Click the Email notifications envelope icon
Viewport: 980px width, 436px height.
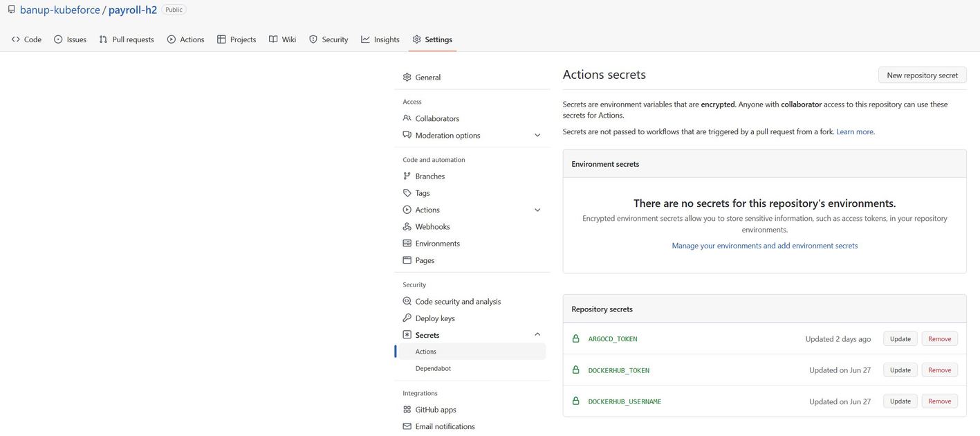click(x=407, y=426)
